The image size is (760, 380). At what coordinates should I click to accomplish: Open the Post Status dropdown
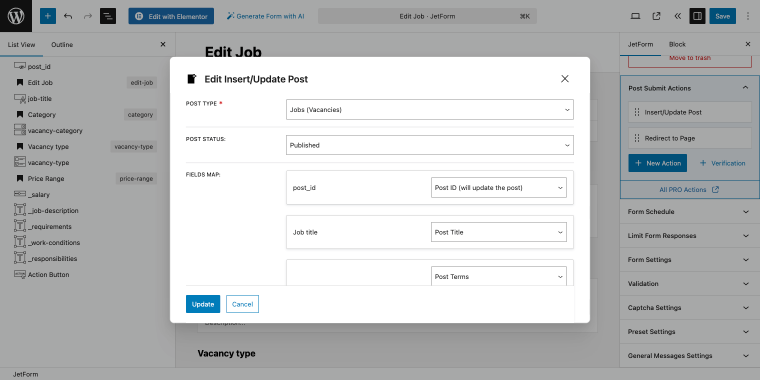[429, 145]
